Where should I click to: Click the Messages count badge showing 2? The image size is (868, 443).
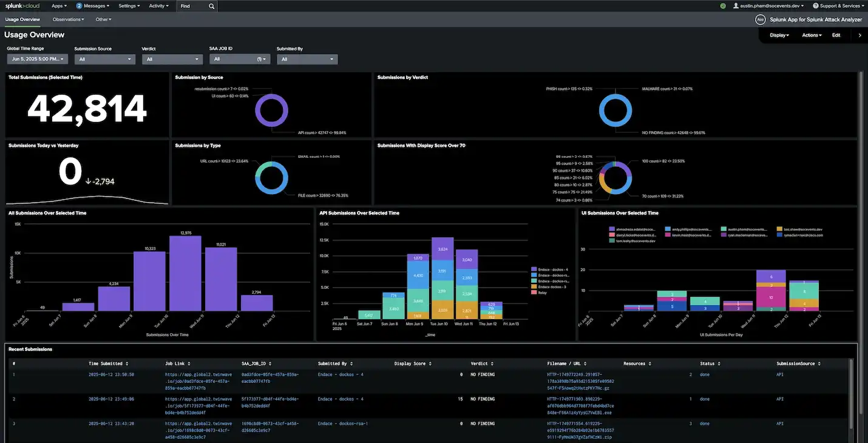[x=79, y=6]
